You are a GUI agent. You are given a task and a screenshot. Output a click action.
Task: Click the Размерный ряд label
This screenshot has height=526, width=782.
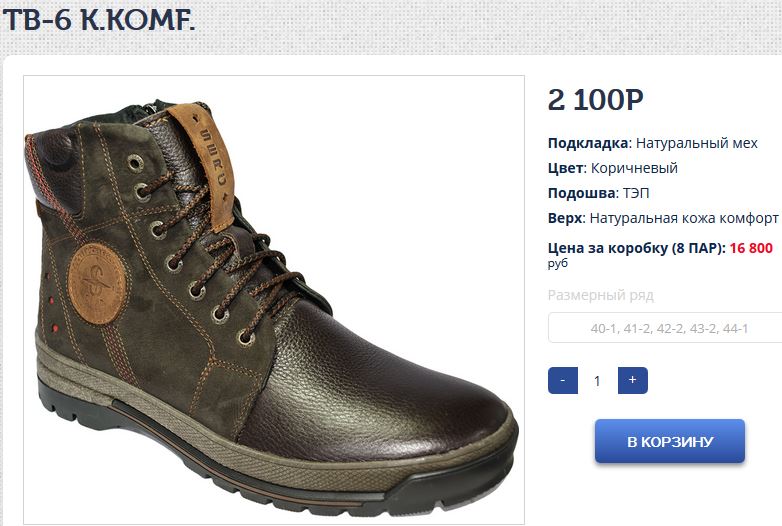(600, 296)
